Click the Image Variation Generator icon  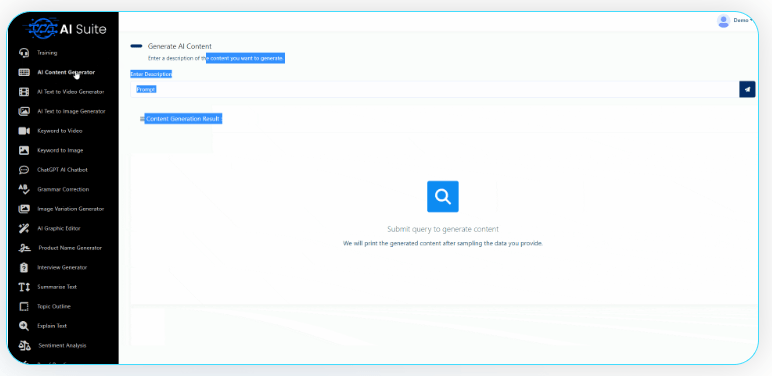coord(24,209)
